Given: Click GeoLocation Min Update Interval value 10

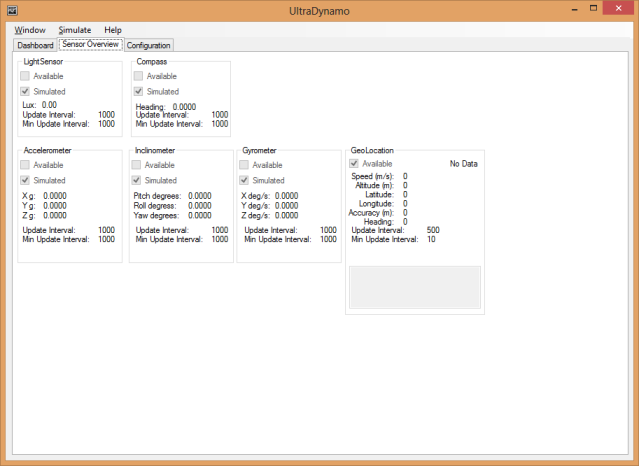Looking at the screenshot, I should pyautogui.click(x=431, y=239).
